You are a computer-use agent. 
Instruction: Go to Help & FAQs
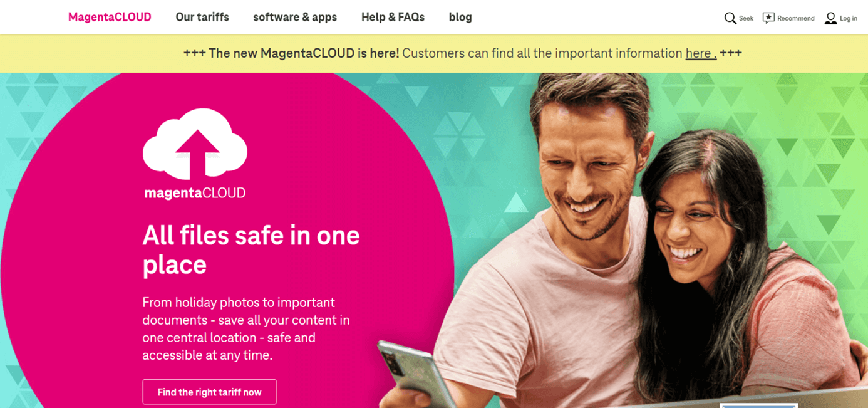point(393,17)
